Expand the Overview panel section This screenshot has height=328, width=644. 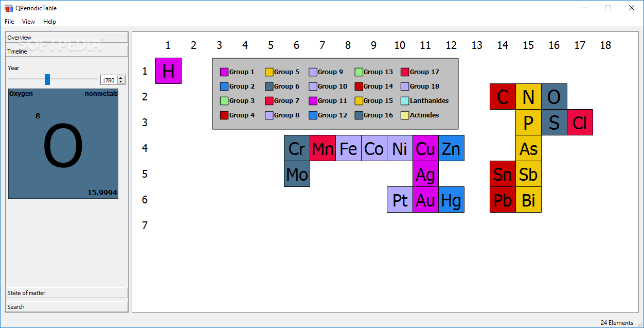[x=66, y=38]
